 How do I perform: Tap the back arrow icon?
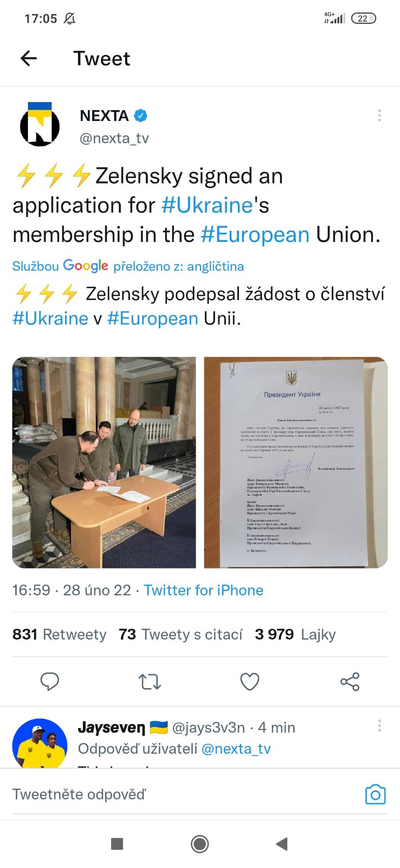coord(29,58)
